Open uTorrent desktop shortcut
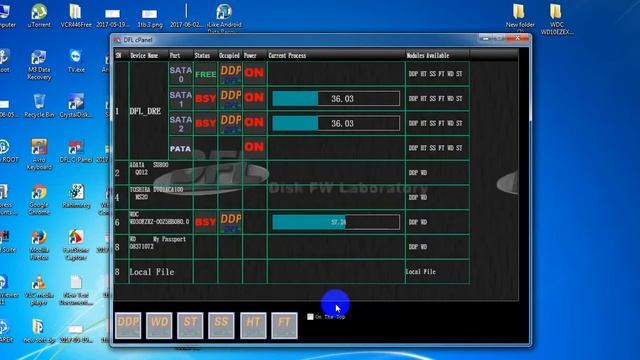This screenshot has width=640, height=360. [39, 15]
